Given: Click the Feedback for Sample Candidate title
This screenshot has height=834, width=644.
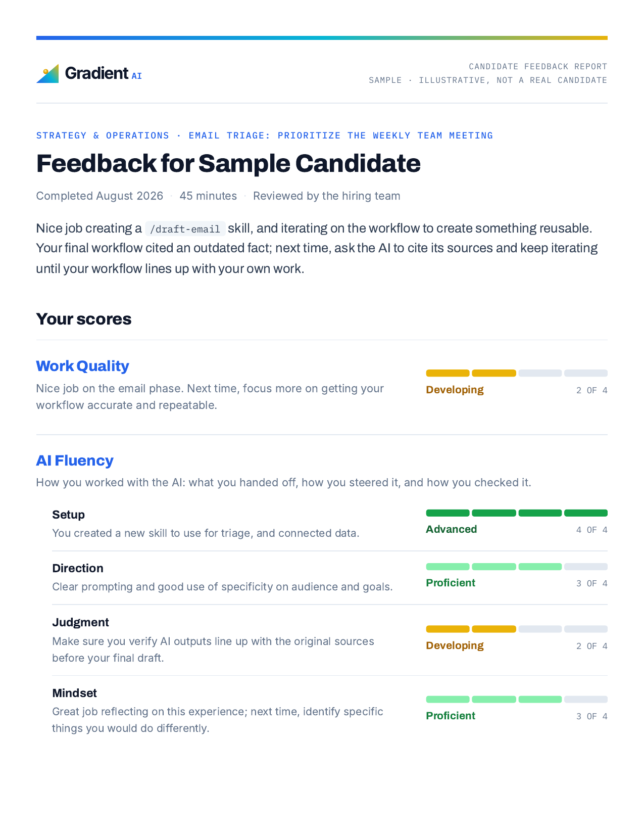Looking at the screenshot, I should (x=228, y=163).
